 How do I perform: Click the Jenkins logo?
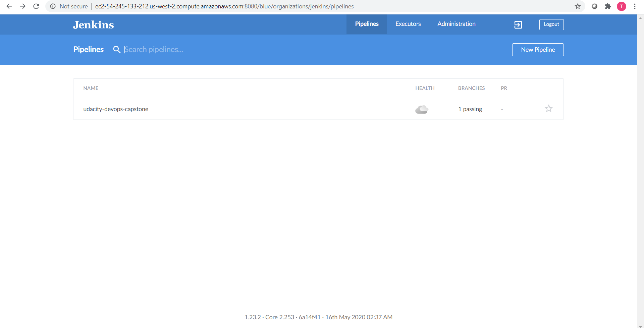[x=93, y=25]
